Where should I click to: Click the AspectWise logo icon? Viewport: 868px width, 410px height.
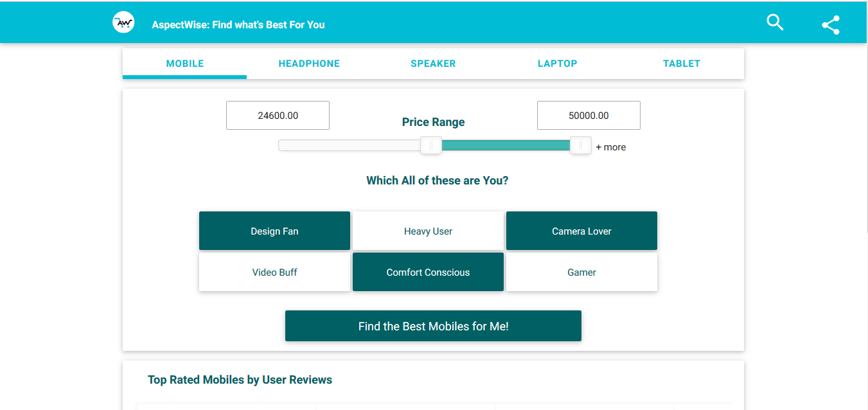(123, 22)
